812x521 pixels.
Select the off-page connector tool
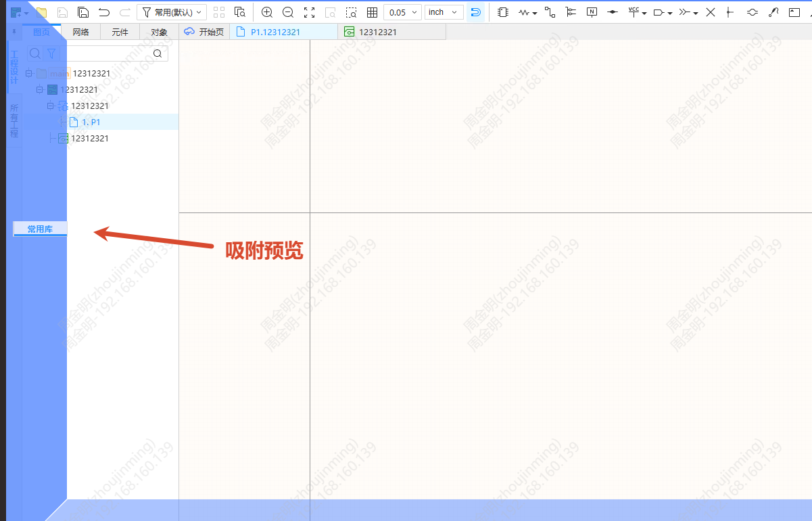pyautogui.click(x=685, y=12)
